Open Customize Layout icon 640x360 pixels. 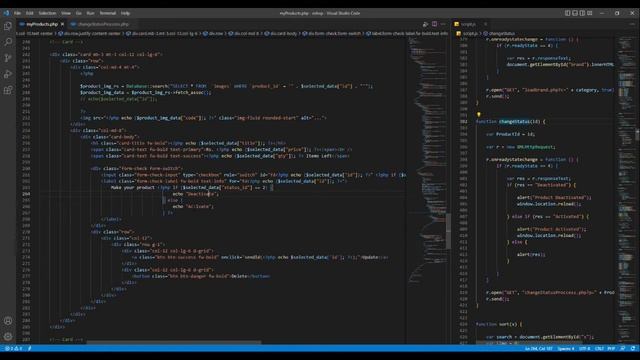pos(590,13)
